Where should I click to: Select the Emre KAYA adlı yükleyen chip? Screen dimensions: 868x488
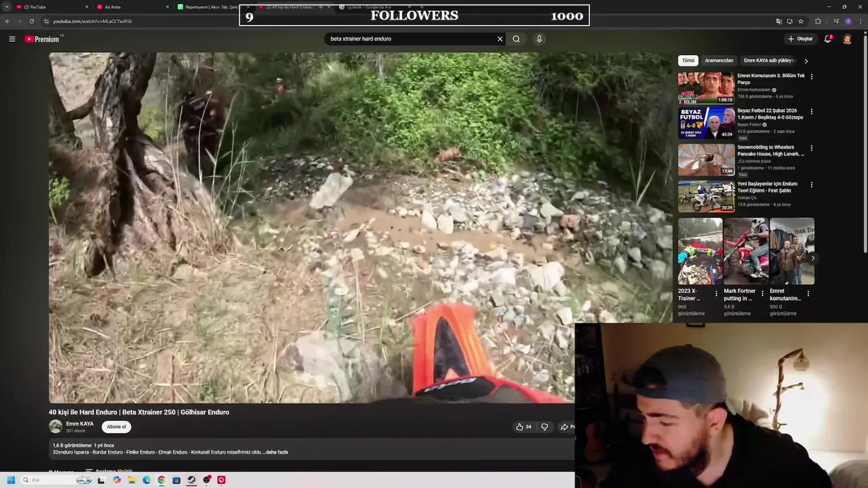coord(768,60)
